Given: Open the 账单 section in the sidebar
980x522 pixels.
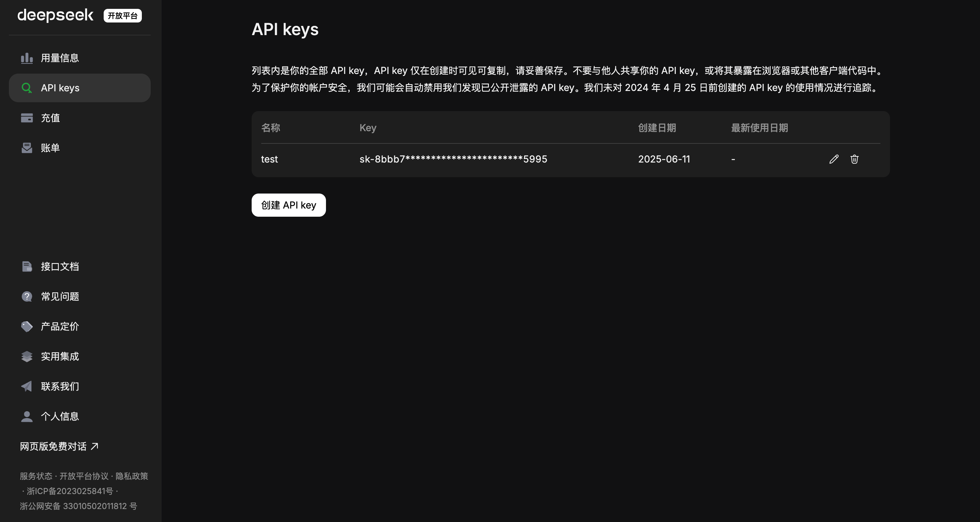Looking at the screenshot, I should click(50, 148).
